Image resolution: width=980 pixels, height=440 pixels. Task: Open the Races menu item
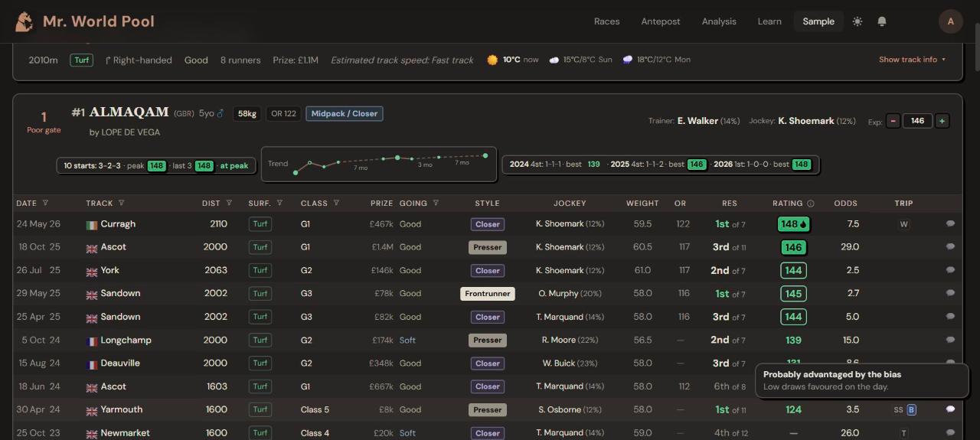pyautogui.click(x=606, y=21)
